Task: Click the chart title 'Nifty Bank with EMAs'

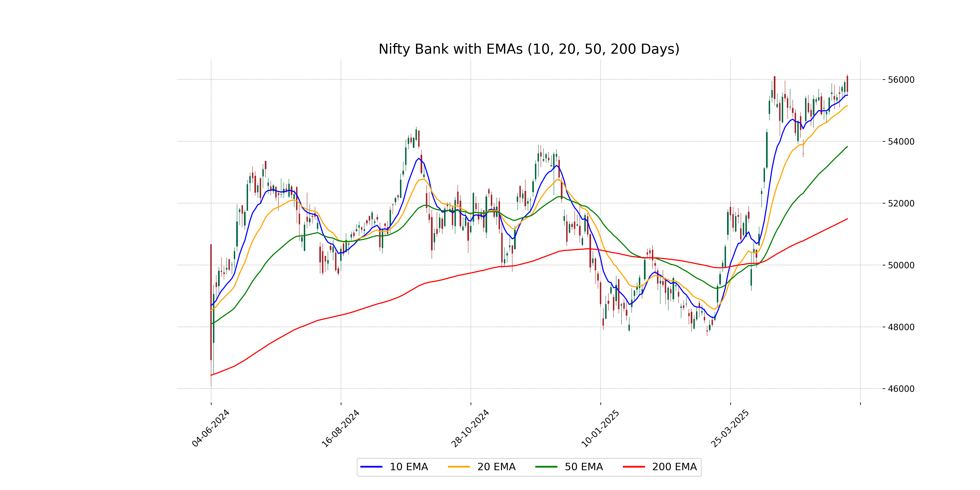Action: click(529, 49)
